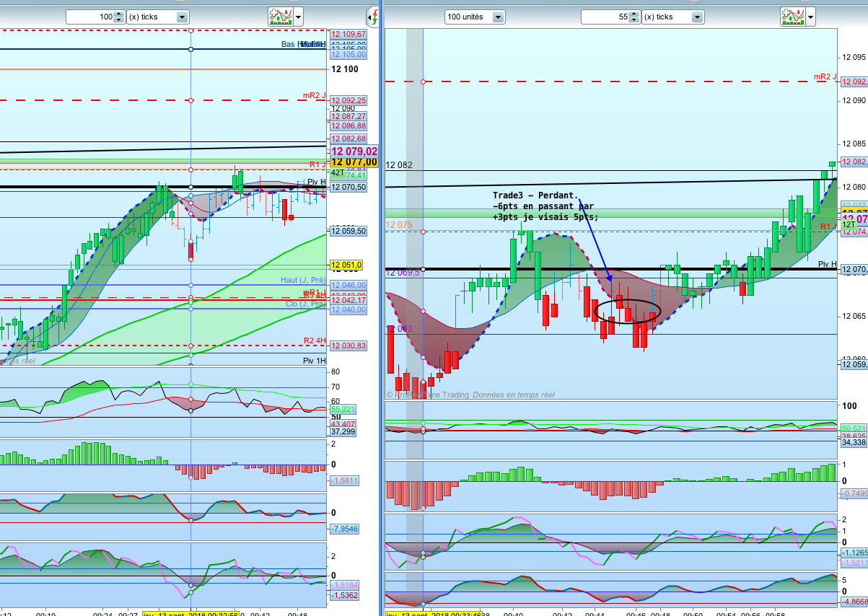The image size is (868, 616).
Task: Select the 12 030,83 price label
Action: pos(348,346)
